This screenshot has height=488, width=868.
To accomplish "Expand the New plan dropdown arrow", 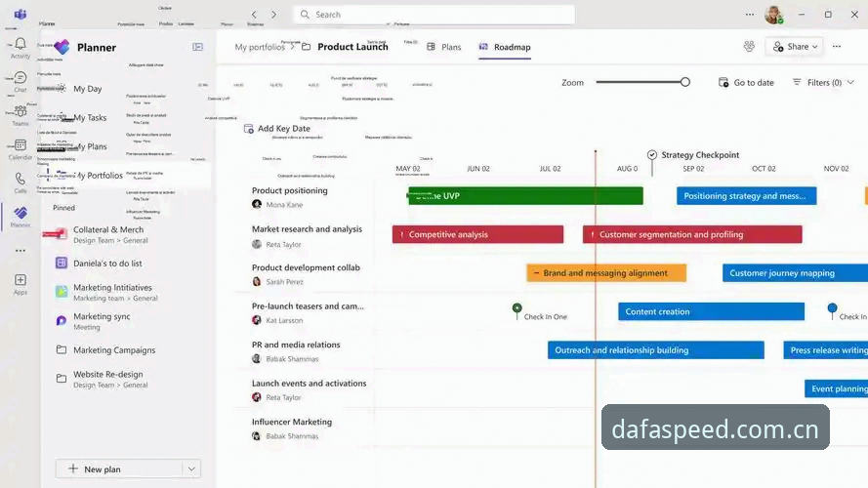I will click(191, 469).
